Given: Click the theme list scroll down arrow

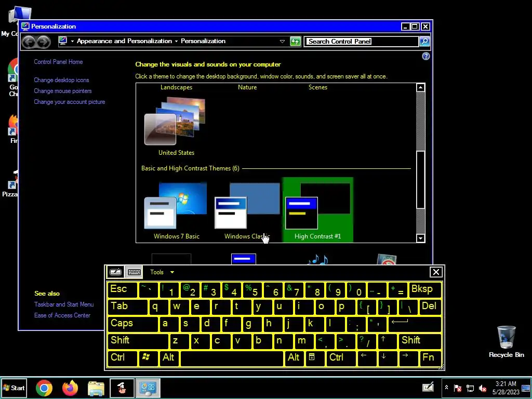Looking at the screenshot, I should click(x=420, y=238).
